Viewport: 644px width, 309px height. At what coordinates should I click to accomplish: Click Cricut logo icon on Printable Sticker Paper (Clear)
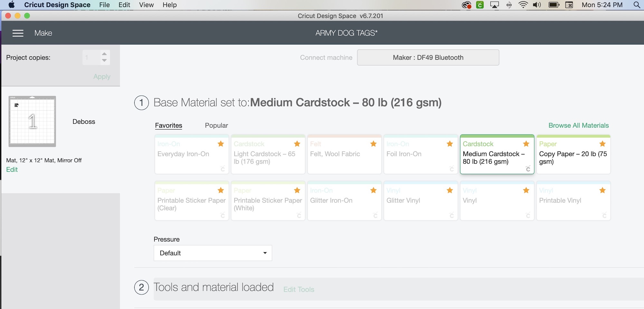tap(223, 215)
